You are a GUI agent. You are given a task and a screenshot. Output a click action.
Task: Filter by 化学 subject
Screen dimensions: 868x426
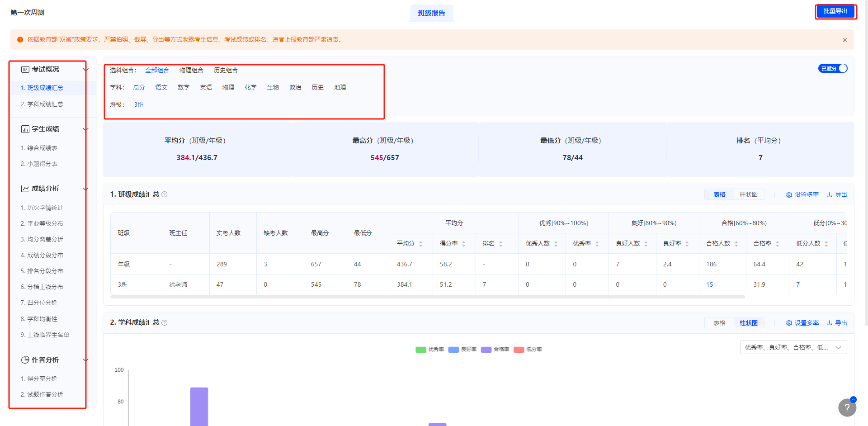point(250,87)
